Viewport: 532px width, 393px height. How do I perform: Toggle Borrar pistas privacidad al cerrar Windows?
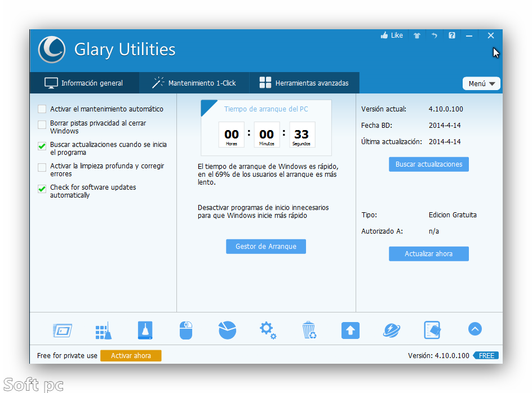(x=42, y=124)
